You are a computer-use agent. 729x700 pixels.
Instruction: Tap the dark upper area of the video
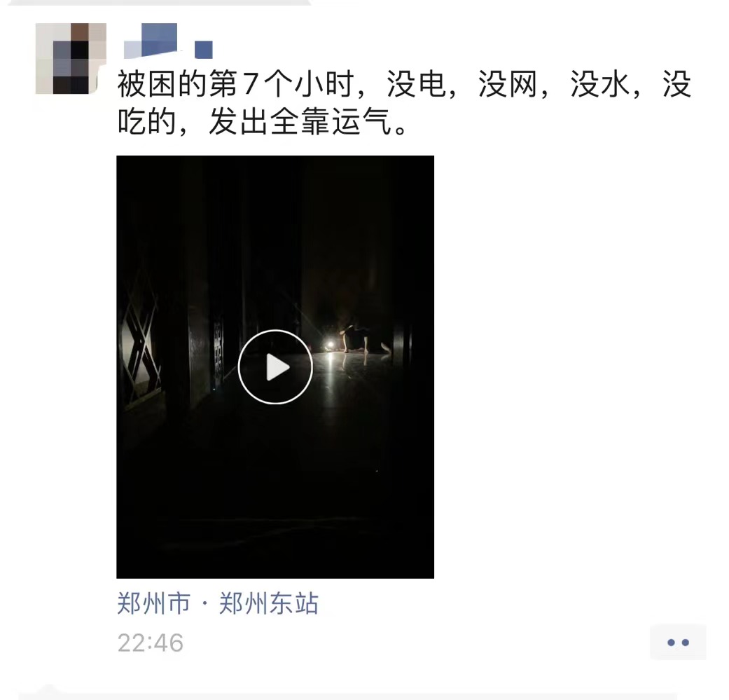(275, 224)
